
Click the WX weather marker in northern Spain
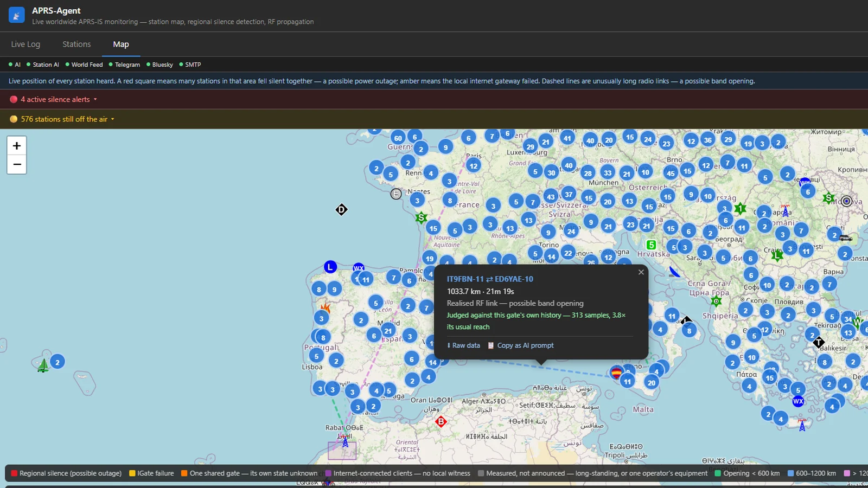[x=359, y=267]
